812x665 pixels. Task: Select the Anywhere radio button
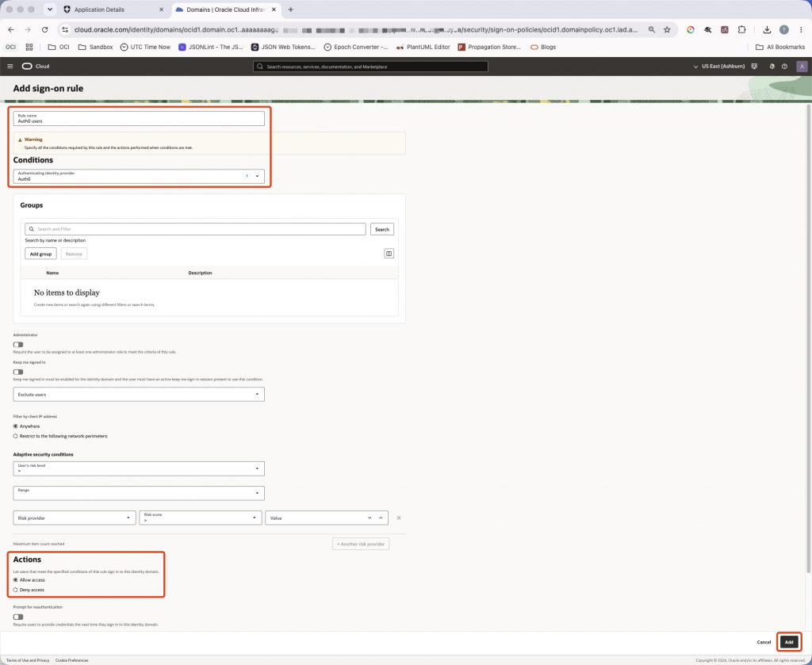16,426
